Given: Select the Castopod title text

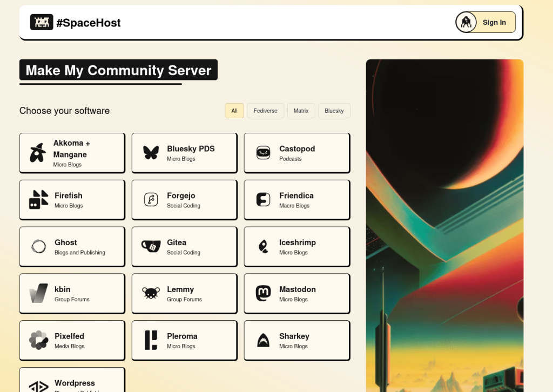Looking at the screenshot, I should [297, 149].
